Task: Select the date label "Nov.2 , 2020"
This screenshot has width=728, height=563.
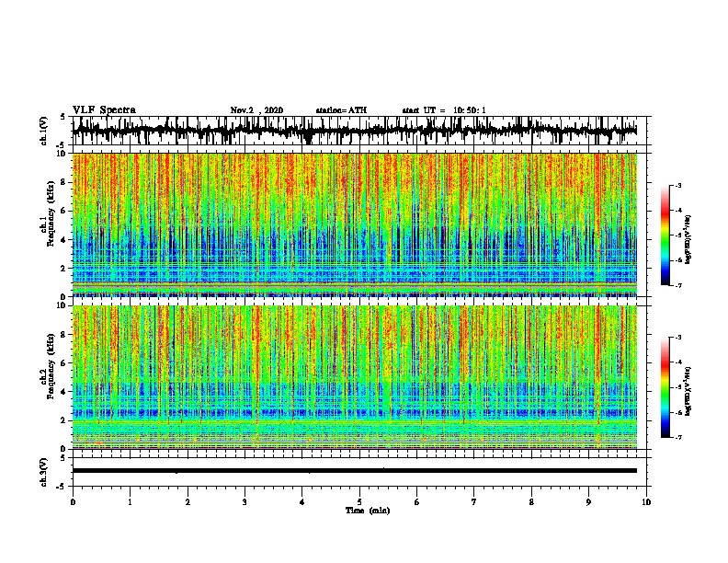Action: pyautogui.click(x=256, y=110)
